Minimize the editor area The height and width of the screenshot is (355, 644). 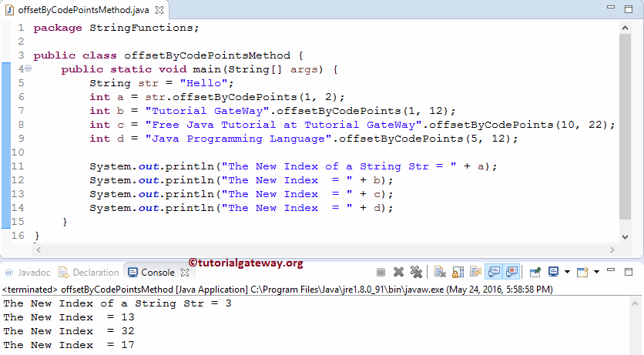(611, 8)
